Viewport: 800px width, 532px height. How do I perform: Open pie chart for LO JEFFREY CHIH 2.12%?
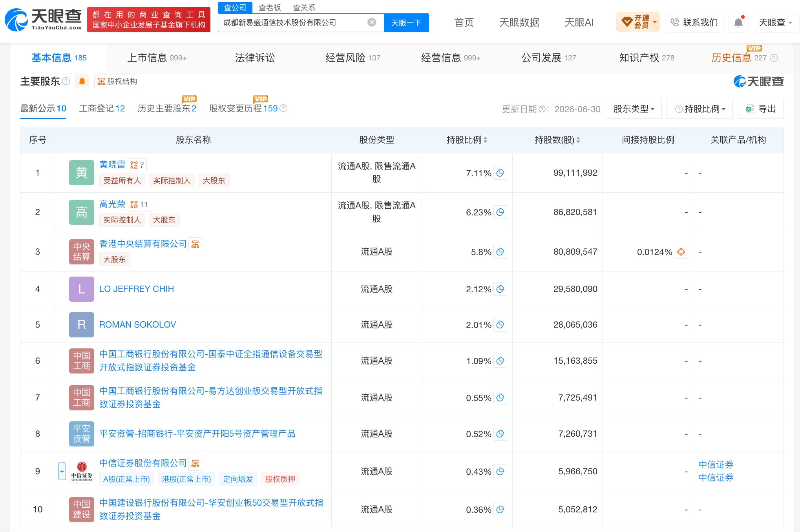[x=500, y=289]
